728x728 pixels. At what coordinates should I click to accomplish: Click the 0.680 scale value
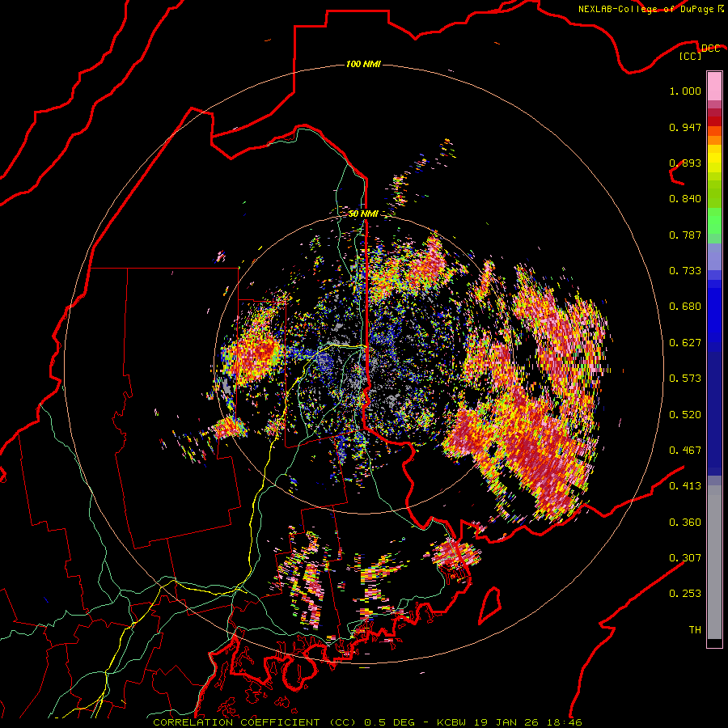click(685, 307)
